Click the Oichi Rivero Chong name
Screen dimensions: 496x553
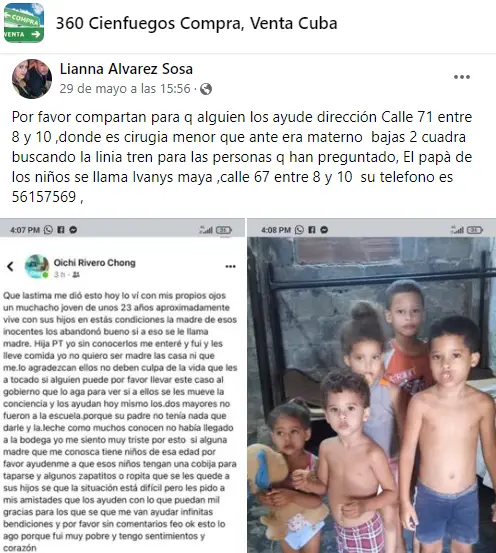[x=95, y=263]
